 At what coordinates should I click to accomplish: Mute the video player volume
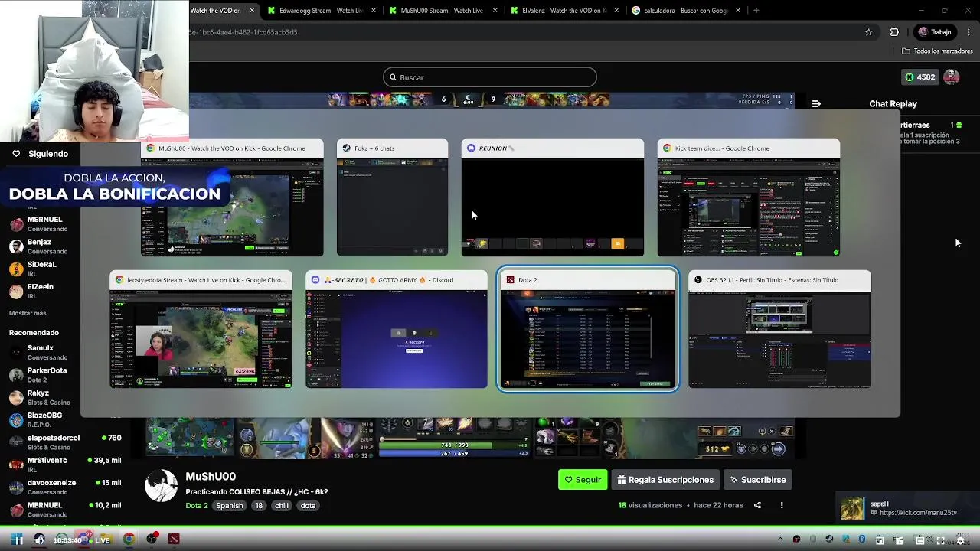(39, 540)
